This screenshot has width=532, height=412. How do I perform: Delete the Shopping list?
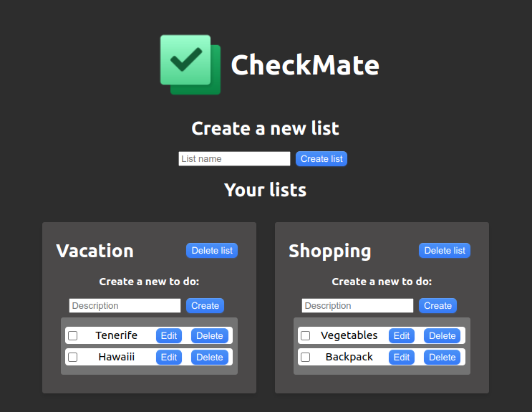(445, 250)
